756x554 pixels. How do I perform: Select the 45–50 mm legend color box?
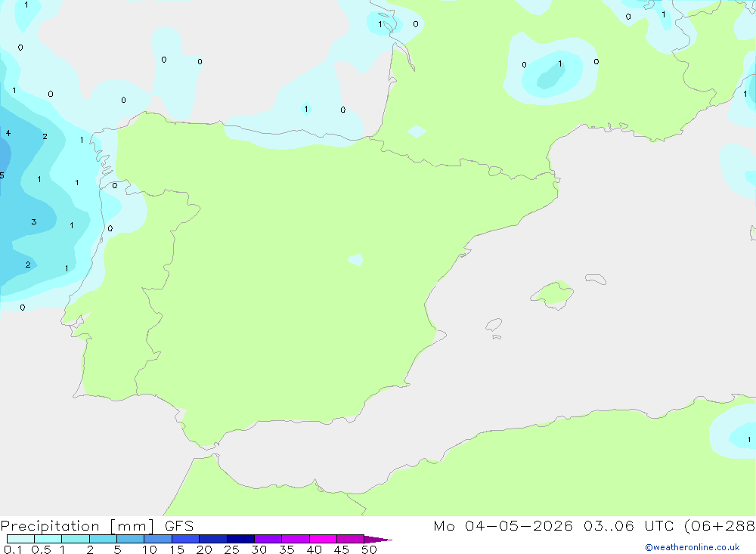(x=351, y=539)
